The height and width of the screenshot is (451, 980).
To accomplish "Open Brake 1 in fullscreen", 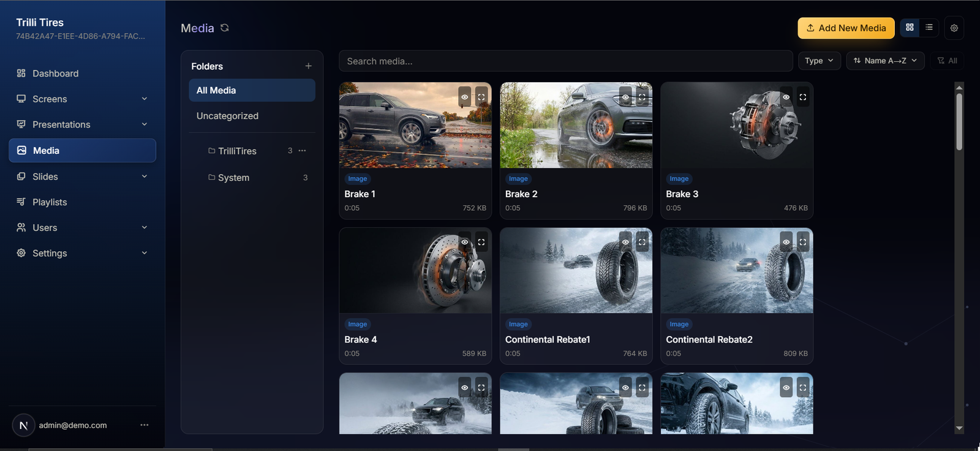I will pos(481,97).
